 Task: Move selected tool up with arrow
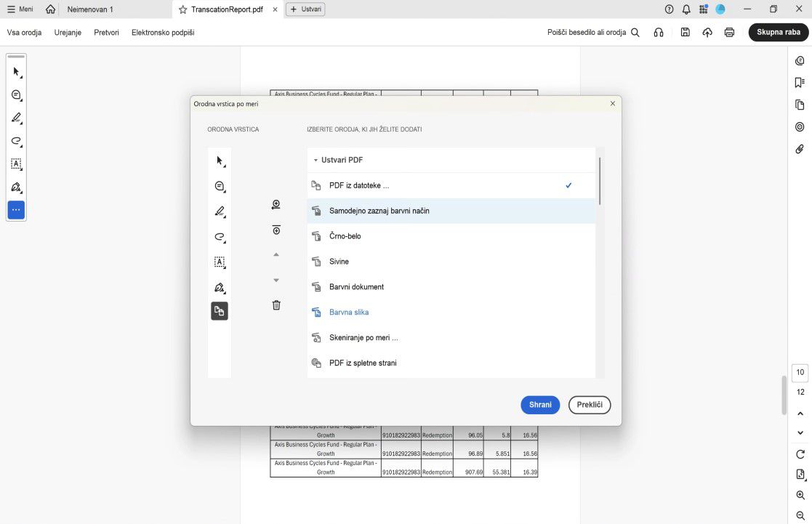point(276,255)
